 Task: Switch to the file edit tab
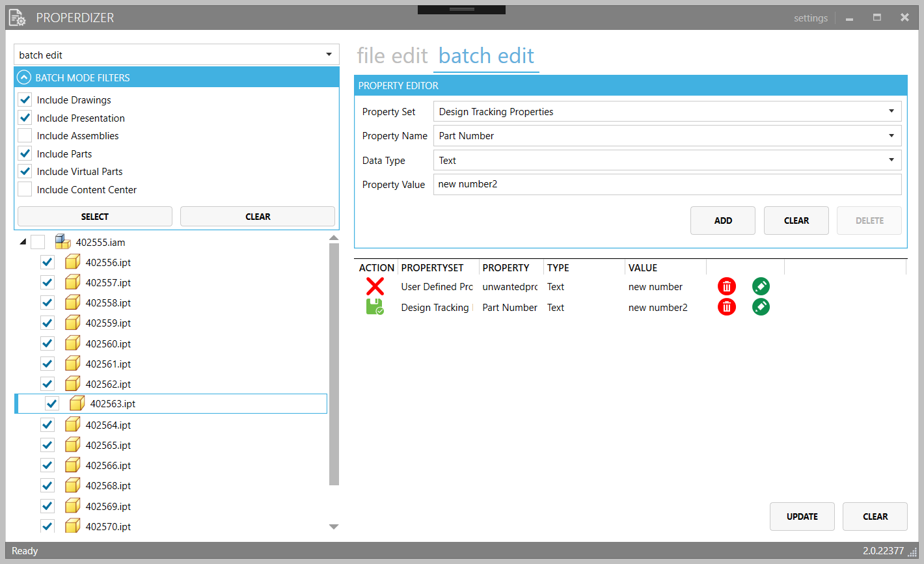(x=392, y=56)
